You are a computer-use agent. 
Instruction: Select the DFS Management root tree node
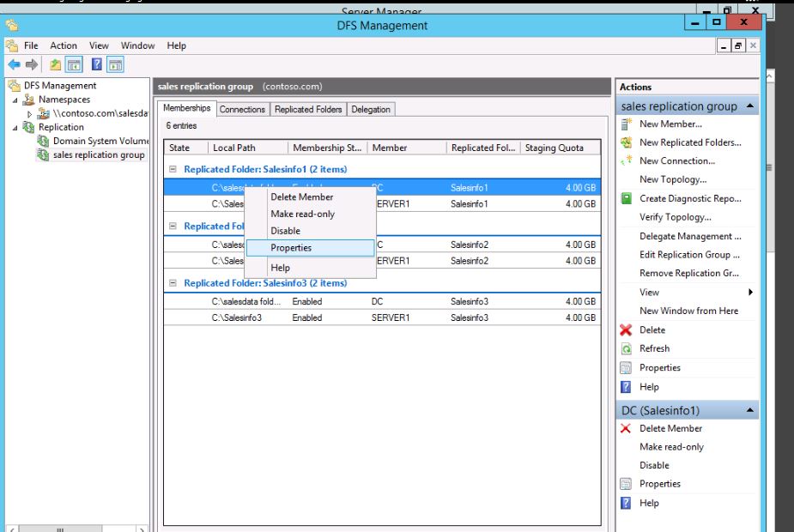60,86
